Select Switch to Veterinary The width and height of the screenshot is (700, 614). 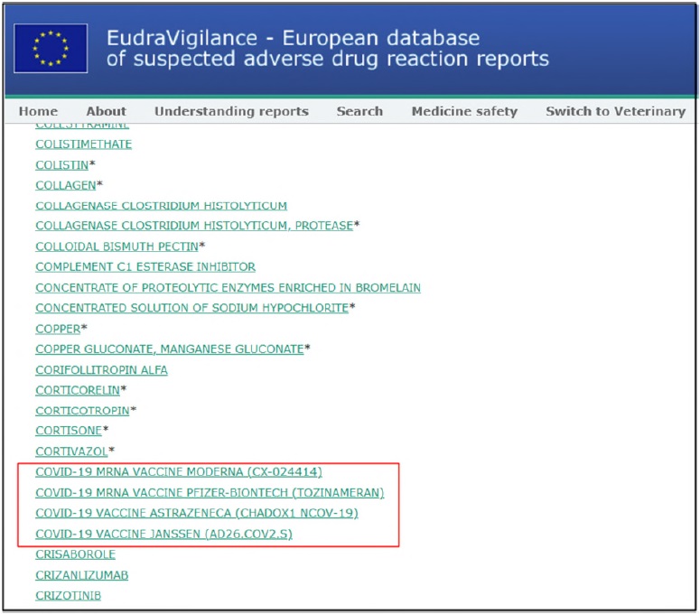pos(616,111)
